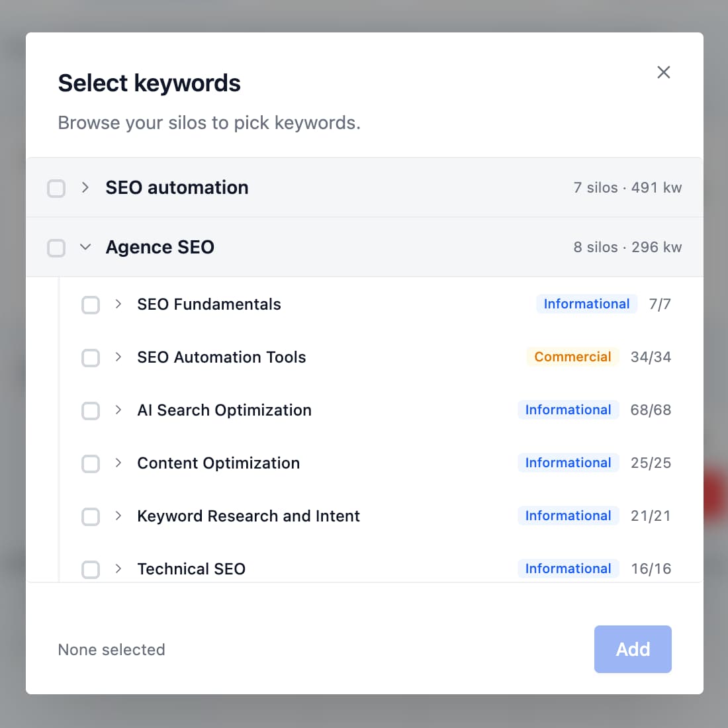
Task: Check the Agence SEO checkbox
Action: [56, 248]
